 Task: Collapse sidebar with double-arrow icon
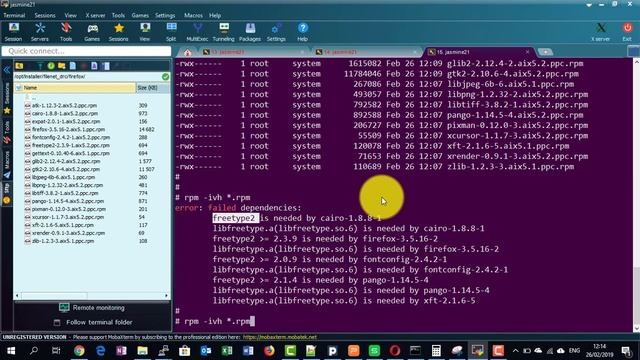tap(7, 70)
